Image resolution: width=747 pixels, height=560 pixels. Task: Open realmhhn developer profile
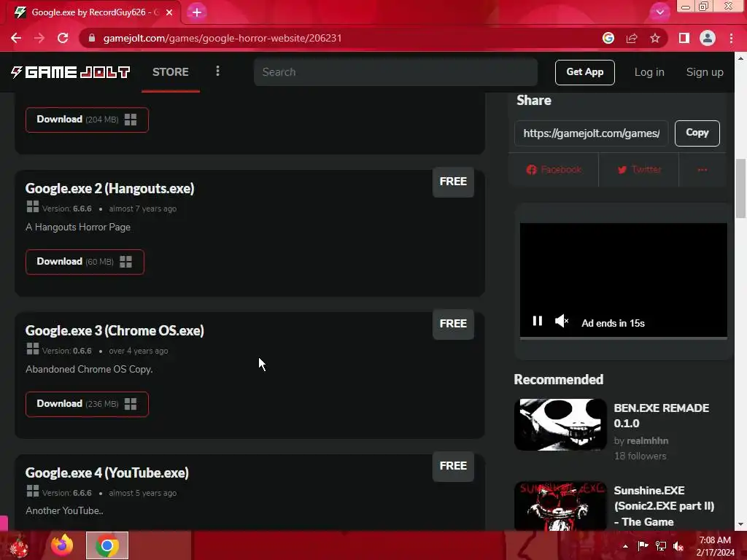point(647,441)
